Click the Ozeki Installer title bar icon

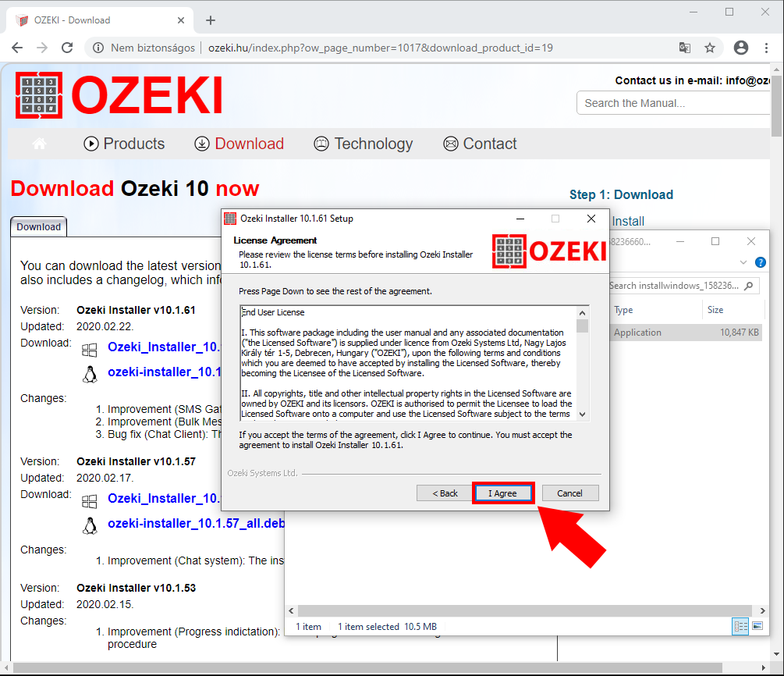coord(230,219)
